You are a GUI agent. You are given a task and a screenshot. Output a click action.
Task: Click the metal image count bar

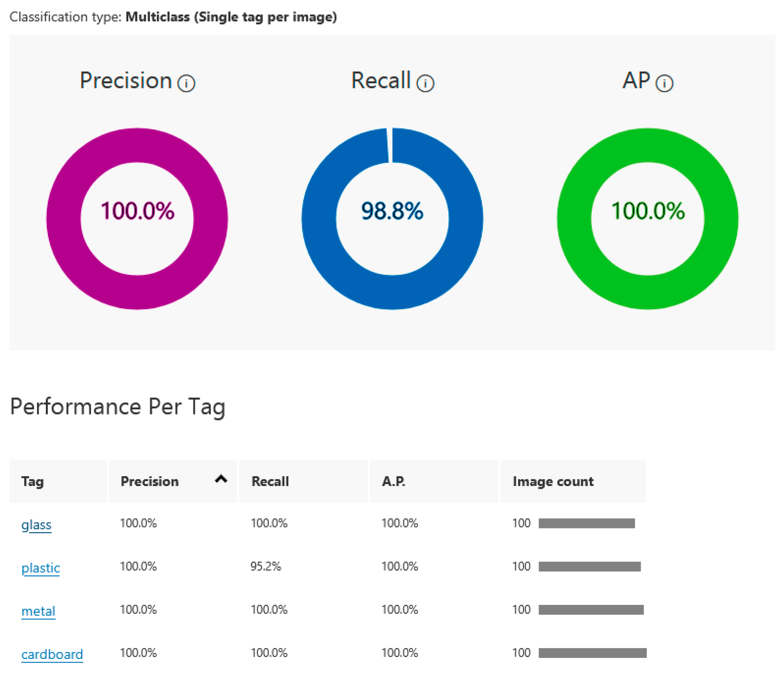tap(591, 610)
